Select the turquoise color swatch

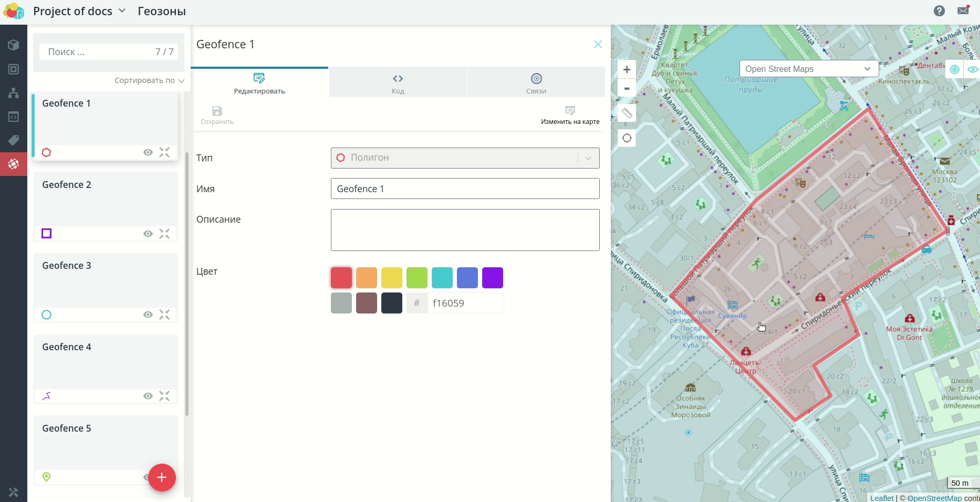442,278
